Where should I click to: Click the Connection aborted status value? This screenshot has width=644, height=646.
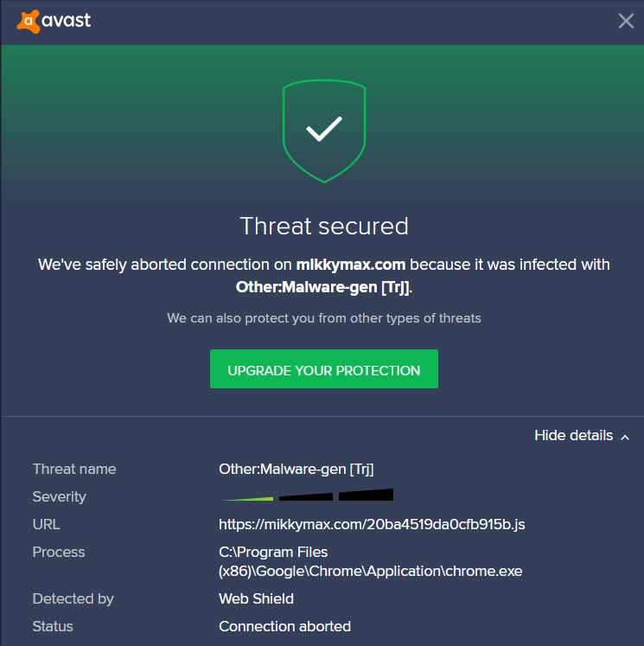[284, 626]
